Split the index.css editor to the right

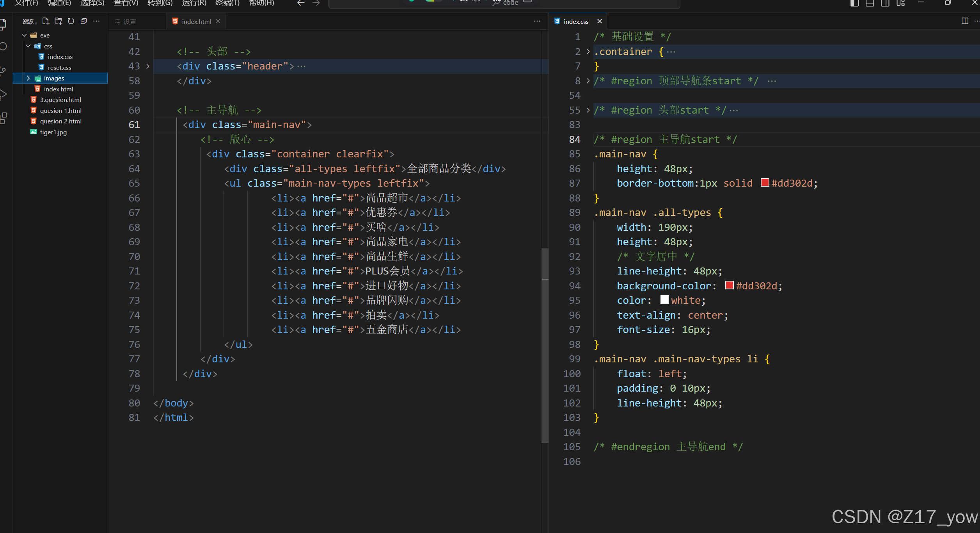coord(965,21)
